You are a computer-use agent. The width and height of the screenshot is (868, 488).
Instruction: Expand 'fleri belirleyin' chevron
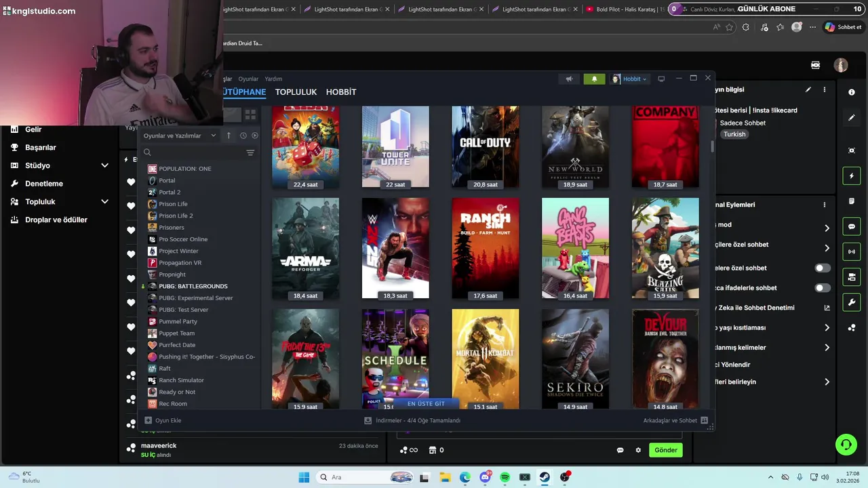827,382
